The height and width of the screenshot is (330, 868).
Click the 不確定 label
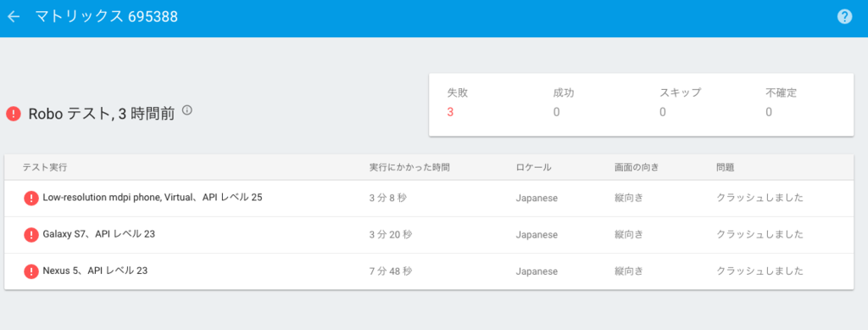(781, 92)
